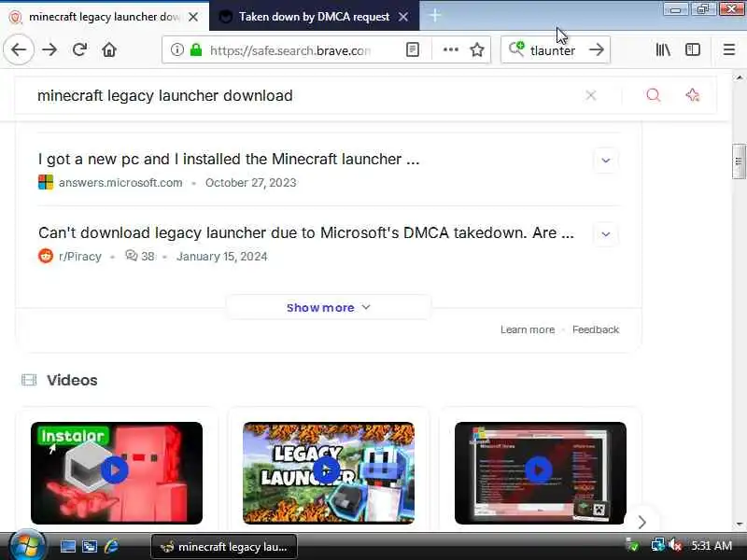Launch Internet Explorer from the taskbar
The width and height of the screenshot is (747, 560).
click(x=111, y=546)
